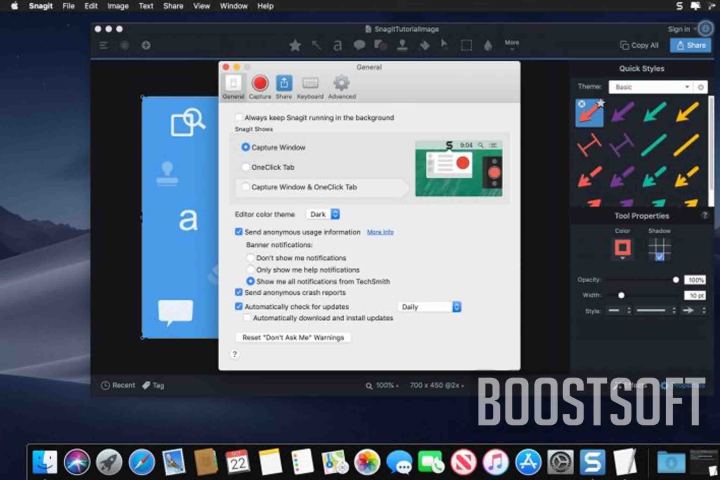
Task: Click Reset "Don't Ask Me" Warnings button
Action: coord(293,337)
